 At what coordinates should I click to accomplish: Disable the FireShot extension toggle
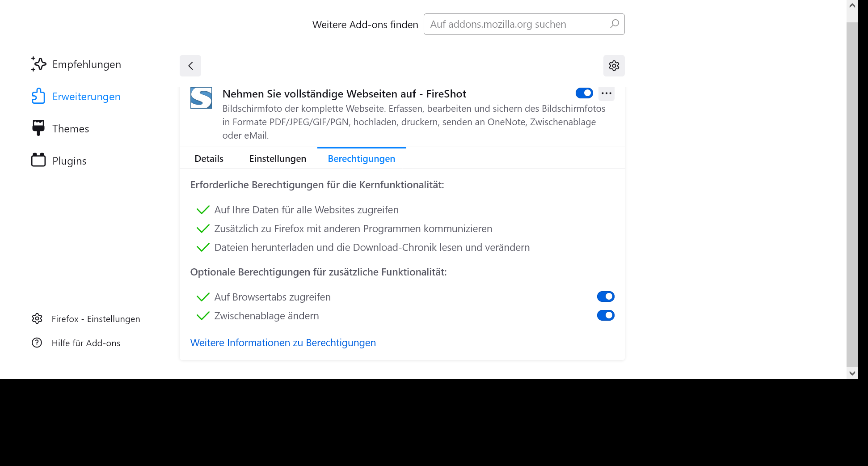(584, 93)
